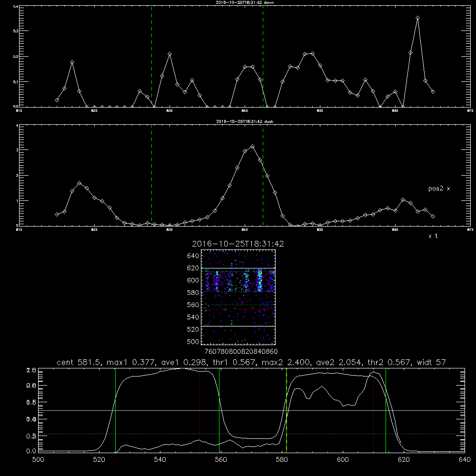Screen dimensions: 476x476
Task: Select the 'x t' label
Action: click(x=433, y=236)
